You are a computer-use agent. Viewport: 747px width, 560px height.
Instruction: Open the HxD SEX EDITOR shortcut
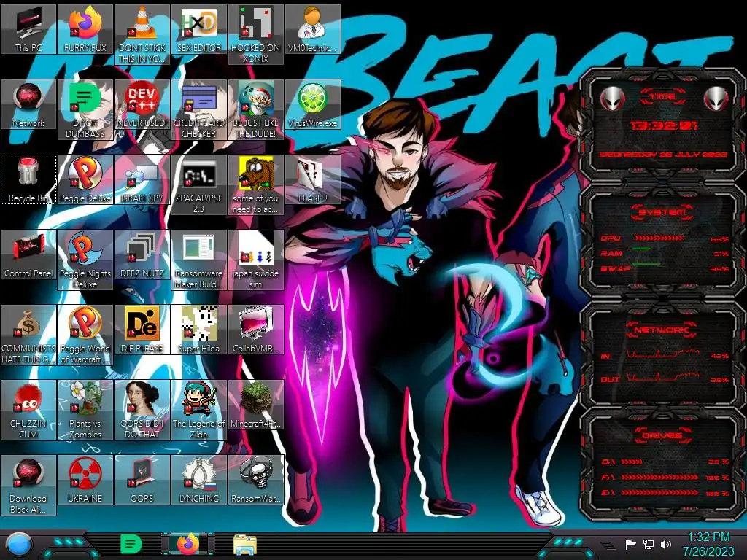pyautogui.click(x=199, y=29)
